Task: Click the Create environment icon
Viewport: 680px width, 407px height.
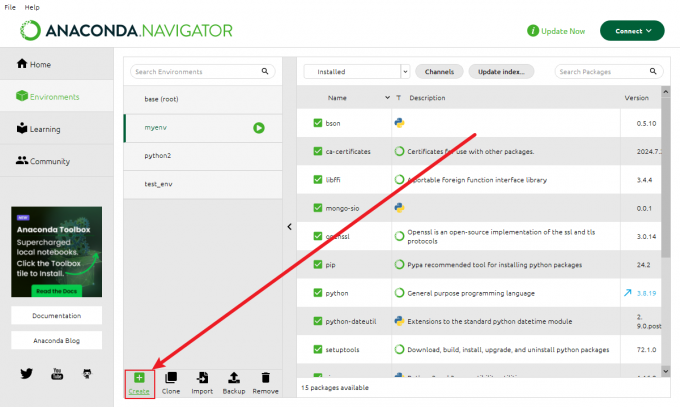Action: pos(139,377)
